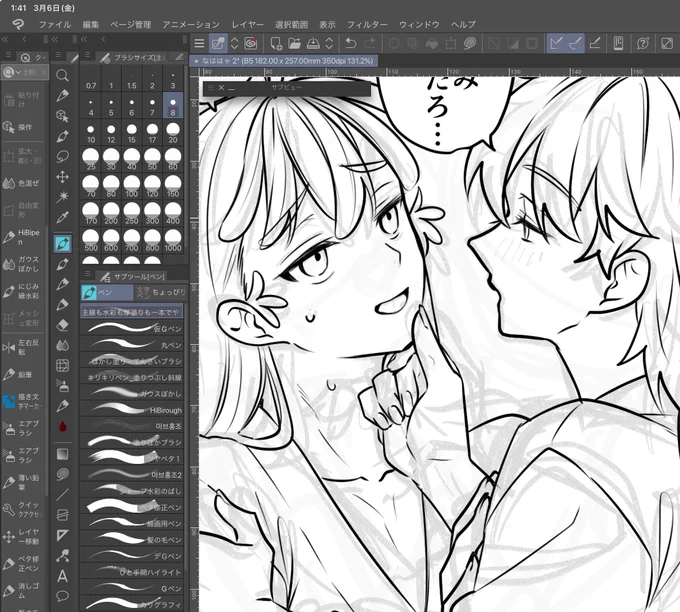Open the command bar hamburger menu
This screenshot has height=612, width=680.
click(x=199, y=43)
